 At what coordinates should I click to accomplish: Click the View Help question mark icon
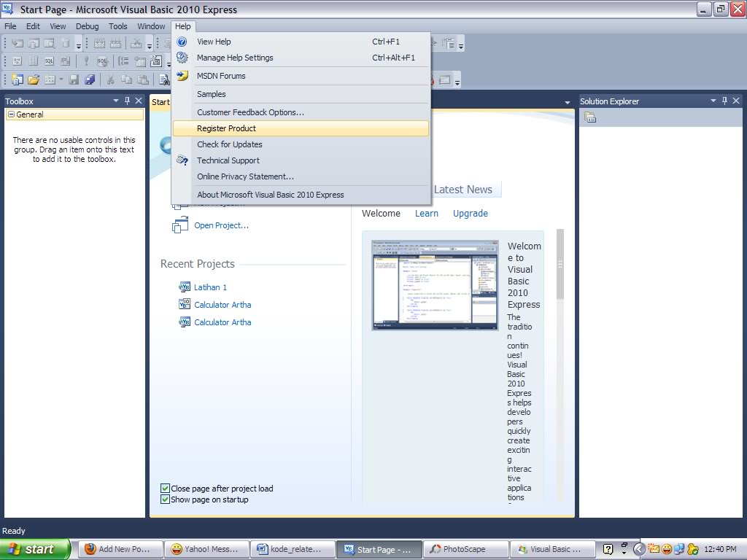[182, 42]
